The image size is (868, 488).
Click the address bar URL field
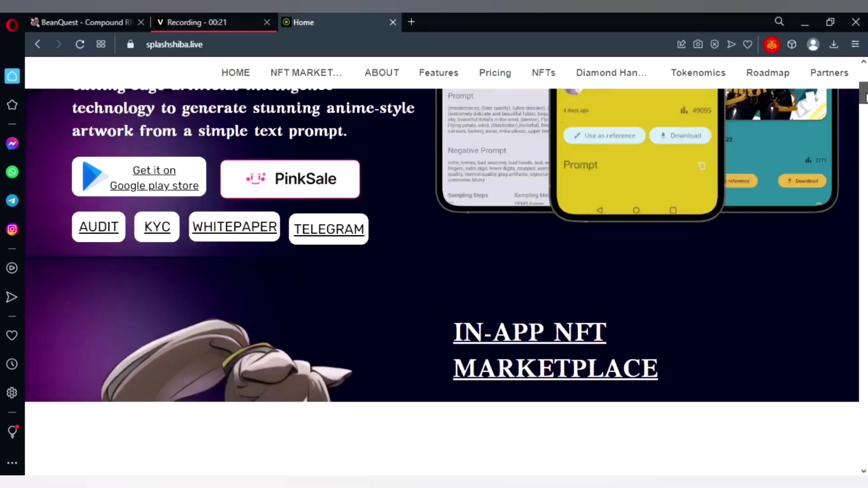tap(174, 44)
